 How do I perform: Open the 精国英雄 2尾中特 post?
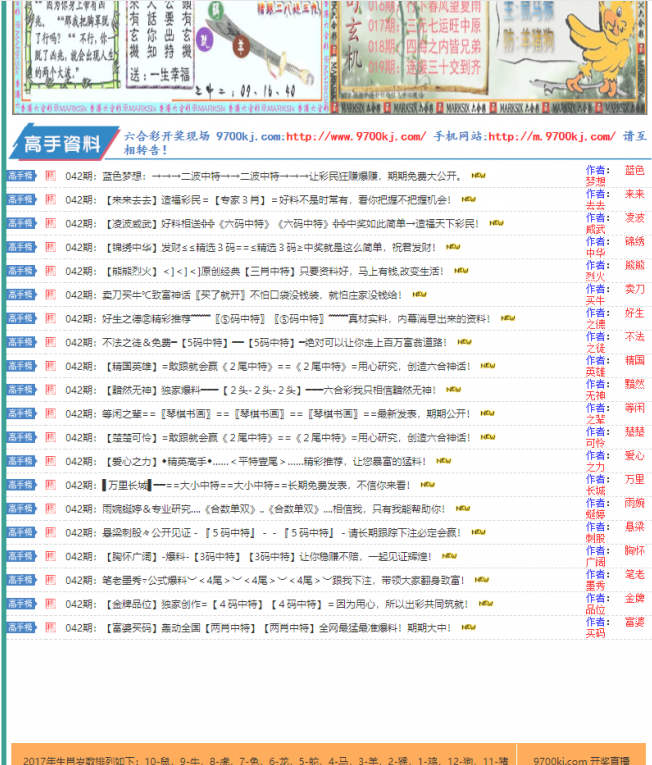click(268, 366)
